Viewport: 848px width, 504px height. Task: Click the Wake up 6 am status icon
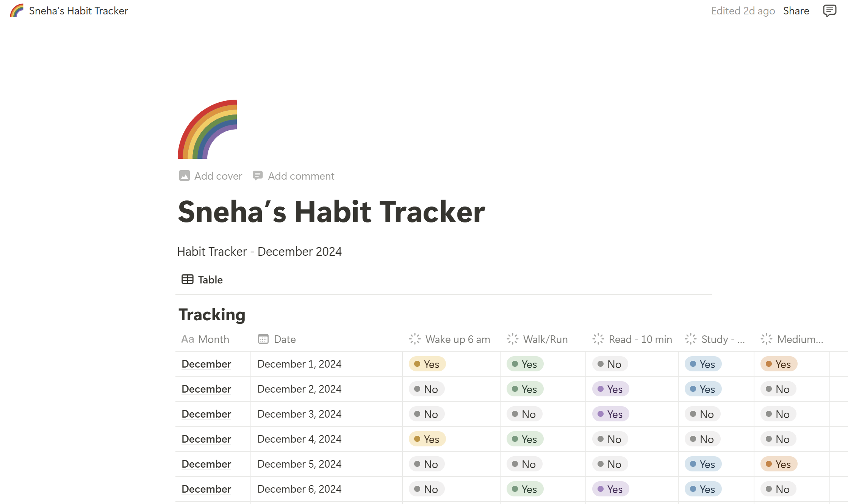pos(415,339)
